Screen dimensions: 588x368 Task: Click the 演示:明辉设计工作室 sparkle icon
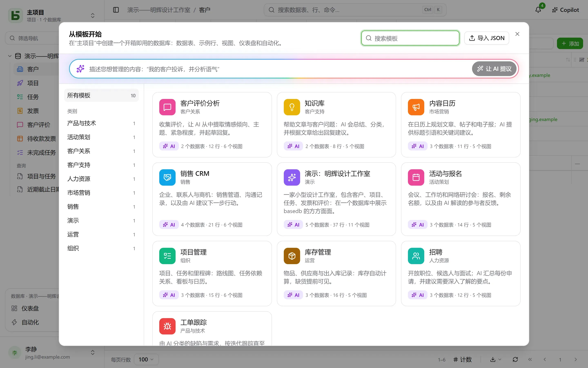[x=292, y=177]
